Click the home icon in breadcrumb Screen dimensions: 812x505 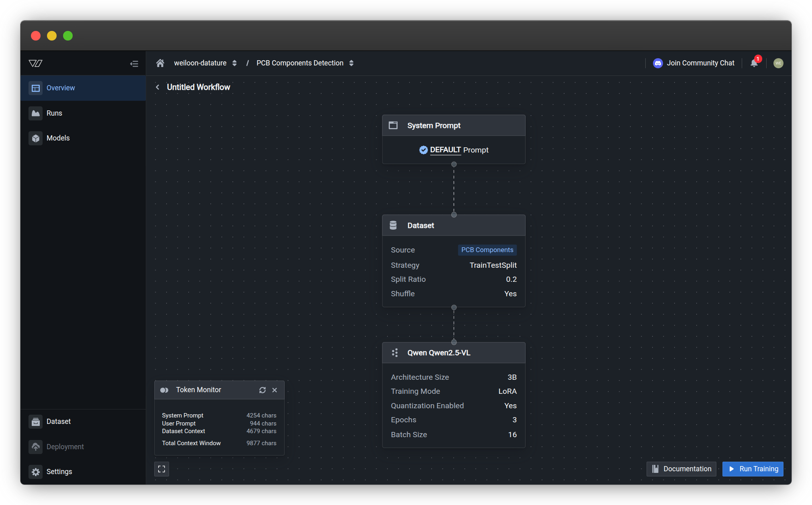pyautogui.click(x=160, y=63)
